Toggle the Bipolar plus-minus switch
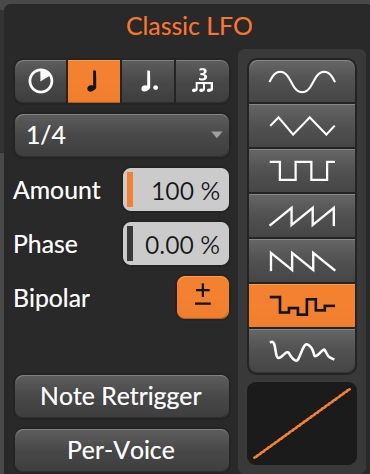 click(203, 297)
